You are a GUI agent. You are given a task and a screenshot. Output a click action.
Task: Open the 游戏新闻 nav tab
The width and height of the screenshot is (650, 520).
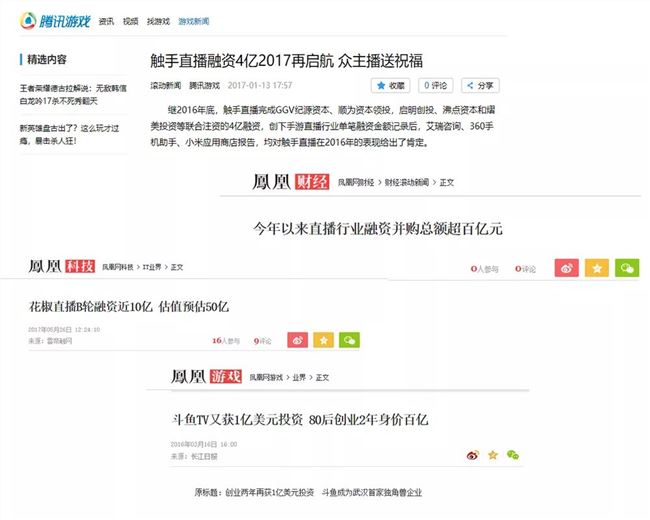pyautogui.click(x=194, y=21)
